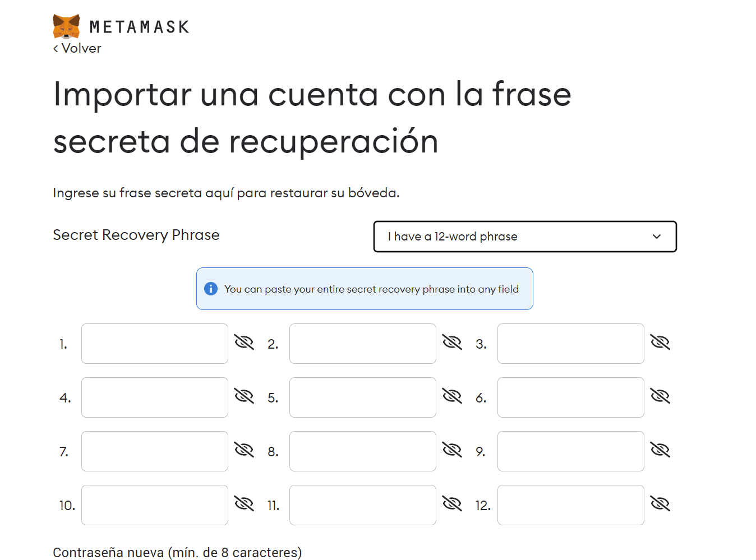Show word 1 using eye icon
Screen dimensions: 756x560
point(244,342)
